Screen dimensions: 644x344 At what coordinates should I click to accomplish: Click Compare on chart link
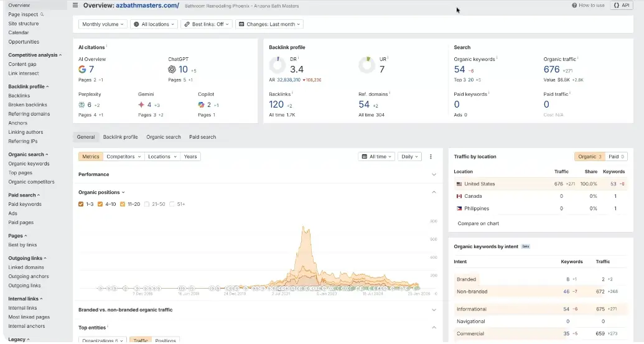point(478,223)
